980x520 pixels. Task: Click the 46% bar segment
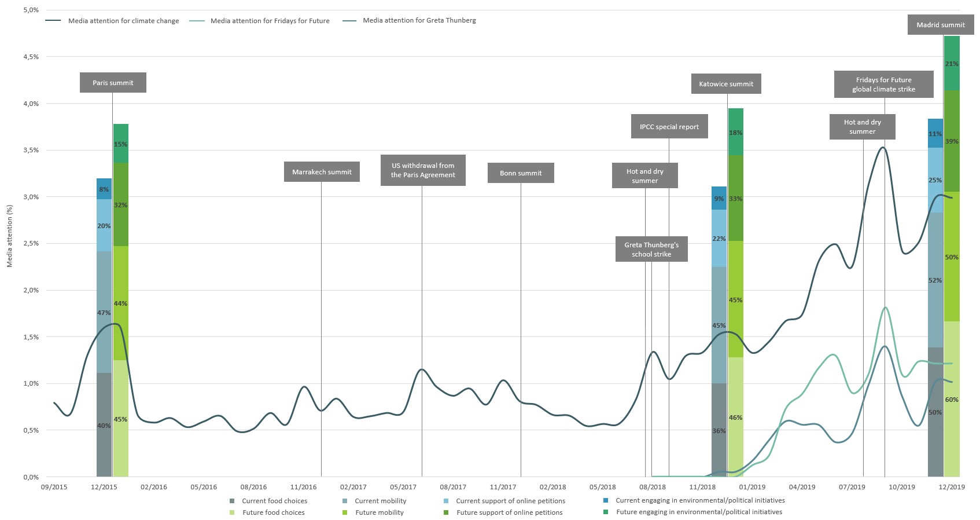(x=736, y=417)
